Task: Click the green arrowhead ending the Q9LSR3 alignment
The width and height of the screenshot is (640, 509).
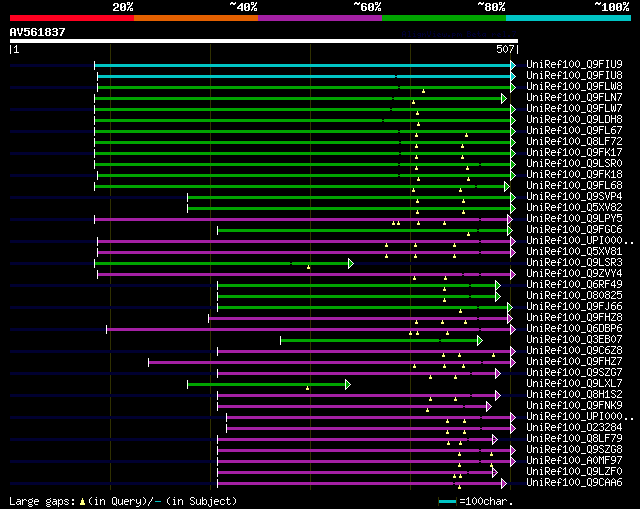Action: pyautogui.click(x=351, y=263)
